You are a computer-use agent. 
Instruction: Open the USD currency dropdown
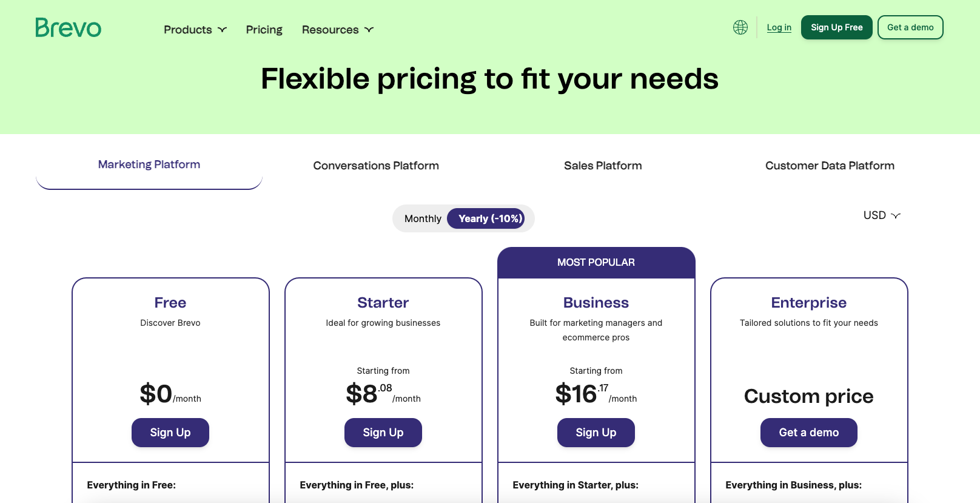click(x=882, y=215)
